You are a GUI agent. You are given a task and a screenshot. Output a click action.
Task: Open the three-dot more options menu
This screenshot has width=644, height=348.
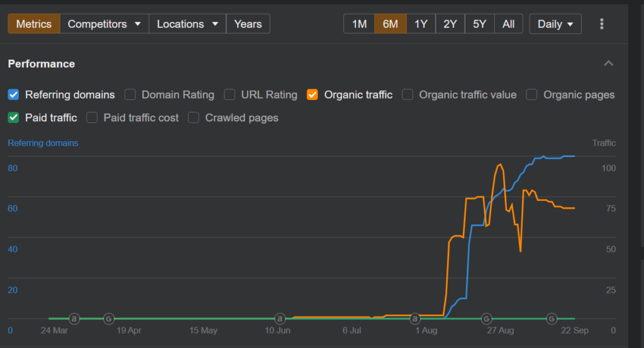(602, 24)
